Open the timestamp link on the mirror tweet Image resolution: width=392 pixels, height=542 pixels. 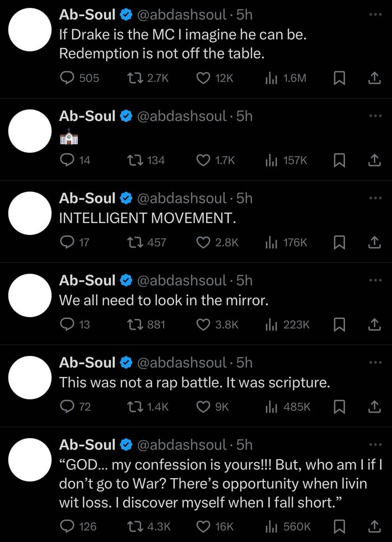pyautogui.click(x=244, y=280)
